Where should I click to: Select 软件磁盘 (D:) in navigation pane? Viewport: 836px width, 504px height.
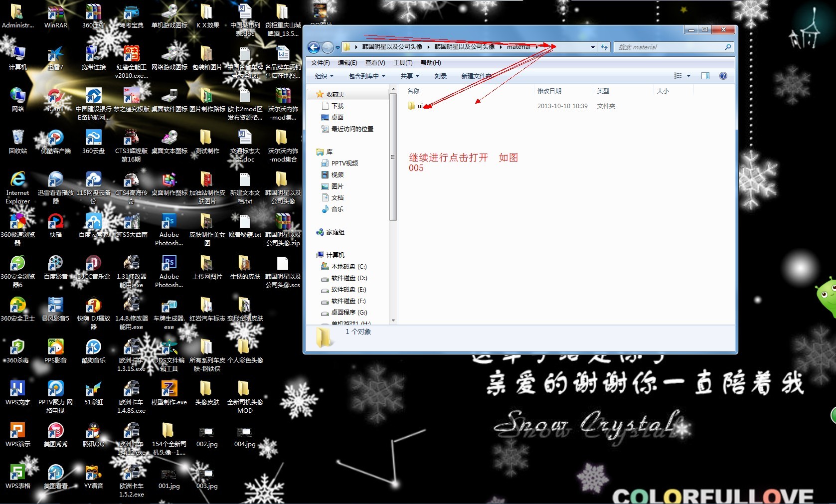344,278
